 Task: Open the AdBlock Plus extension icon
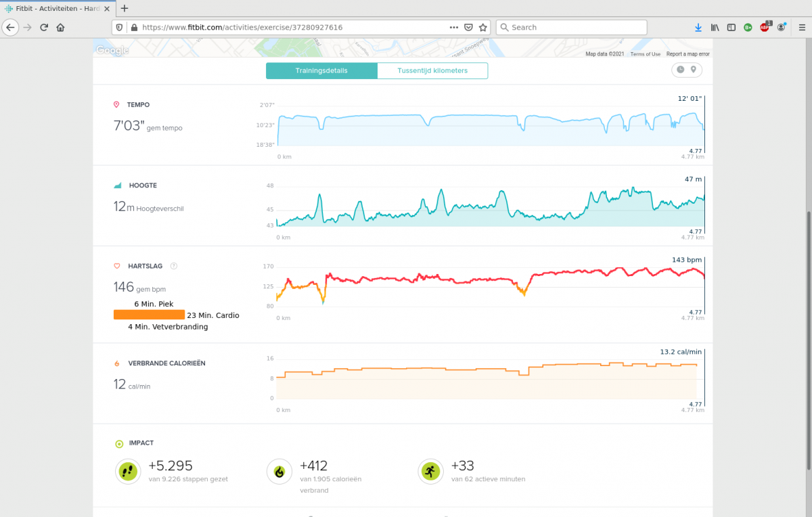click(765, 28)
